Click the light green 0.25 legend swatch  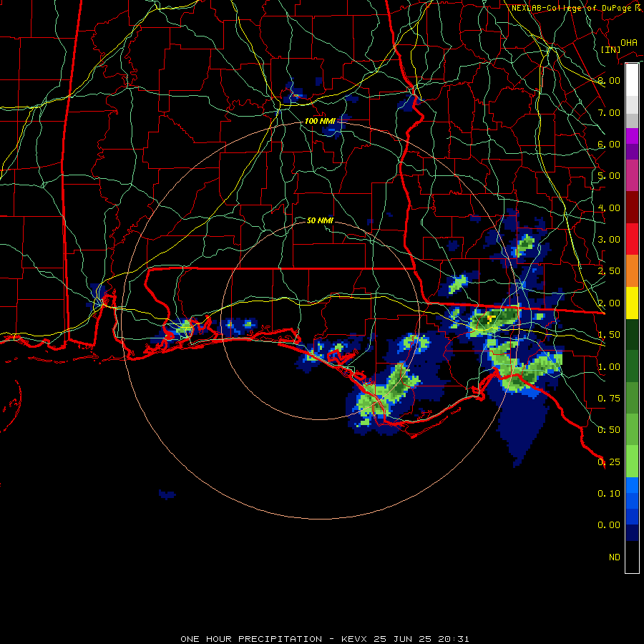[632, 462]
